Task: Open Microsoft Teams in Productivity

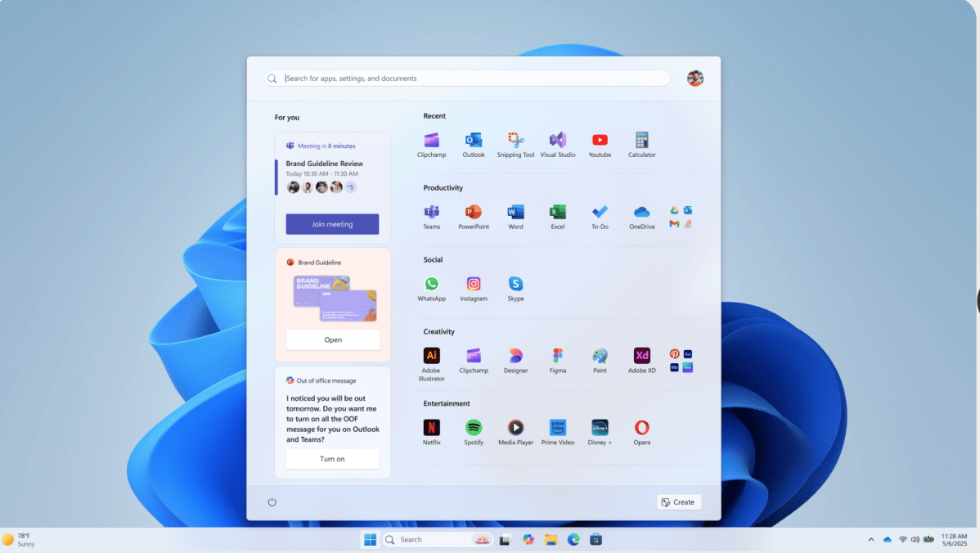Action: 431,213
